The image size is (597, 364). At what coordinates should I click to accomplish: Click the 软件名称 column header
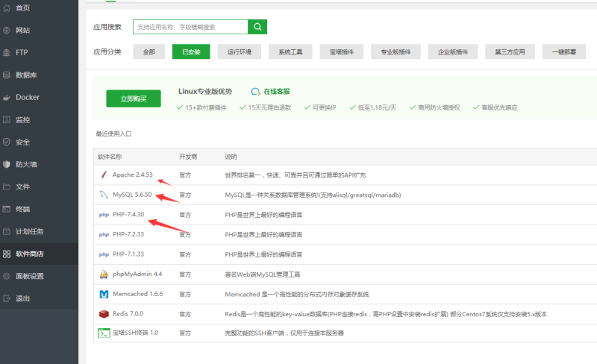click(110, 157)
